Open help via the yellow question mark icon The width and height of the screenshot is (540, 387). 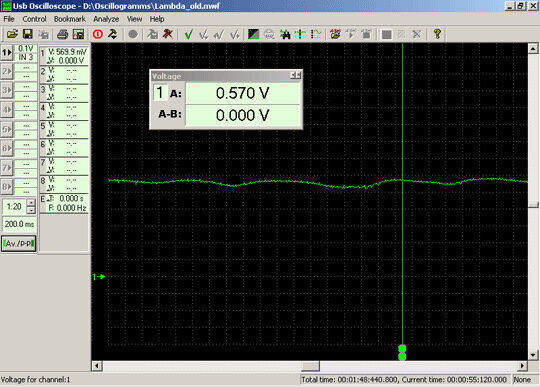437,34
